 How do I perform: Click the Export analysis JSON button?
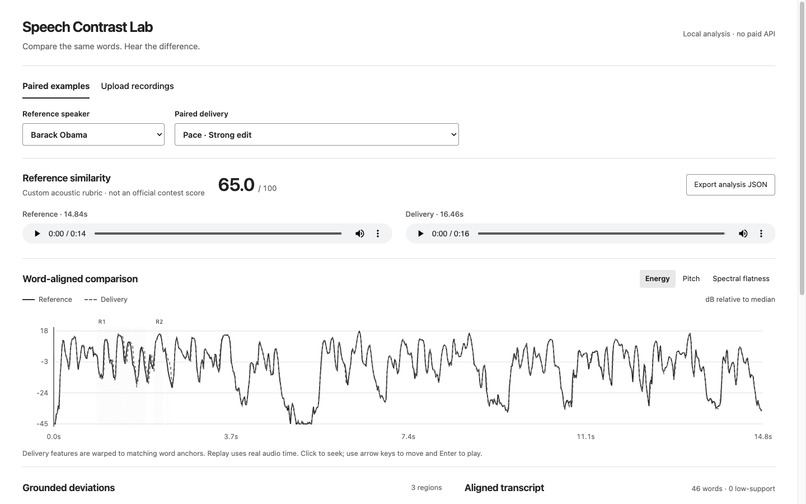click(x=730, y=185)
